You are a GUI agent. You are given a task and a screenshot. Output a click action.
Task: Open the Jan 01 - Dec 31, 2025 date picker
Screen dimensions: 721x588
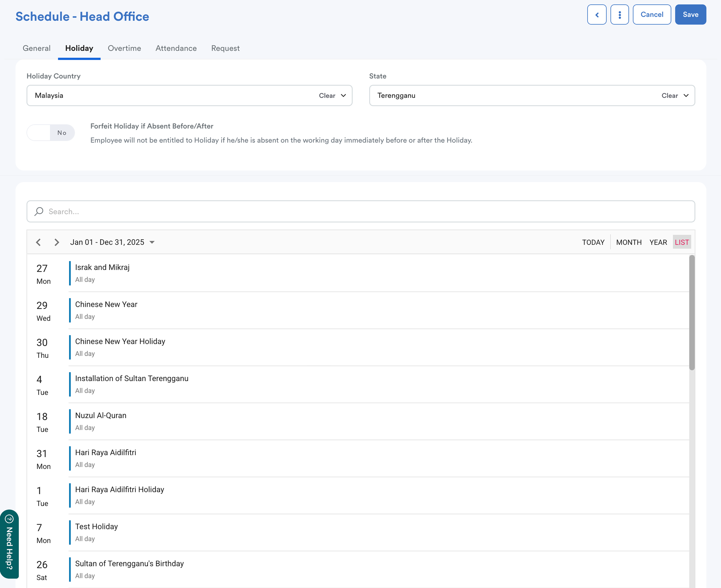pos(112,242)
